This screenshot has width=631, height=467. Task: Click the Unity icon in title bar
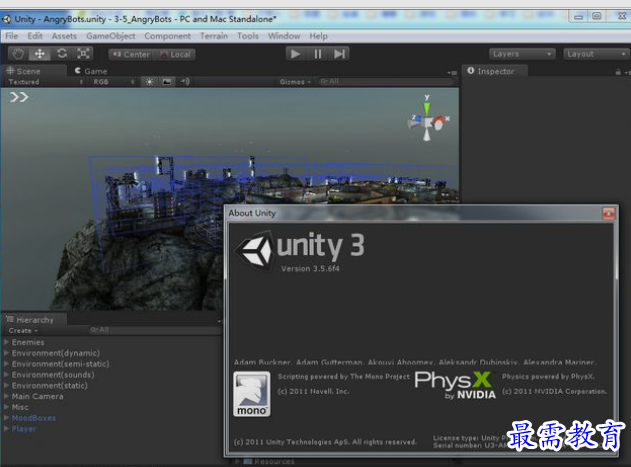[x=6, y=19]
